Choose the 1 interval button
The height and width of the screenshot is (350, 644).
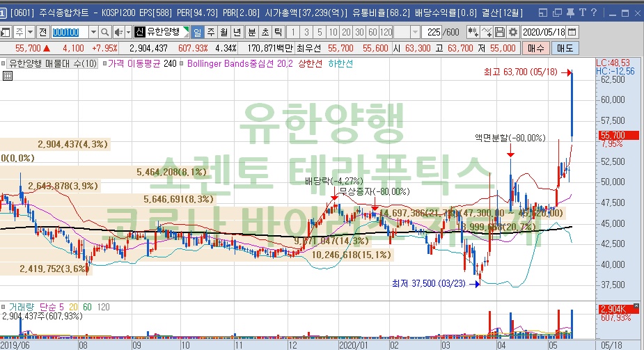point(293,32)
